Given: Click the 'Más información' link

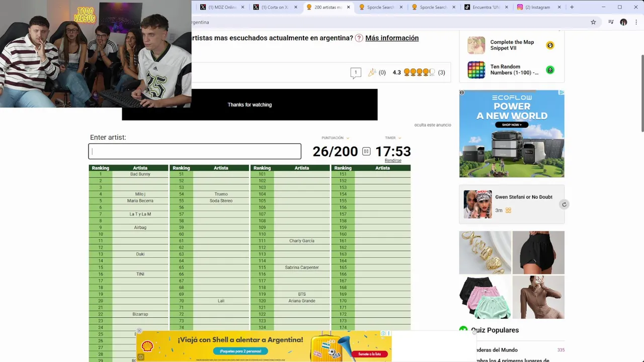Looking at the screenshot, I should 392,38.
